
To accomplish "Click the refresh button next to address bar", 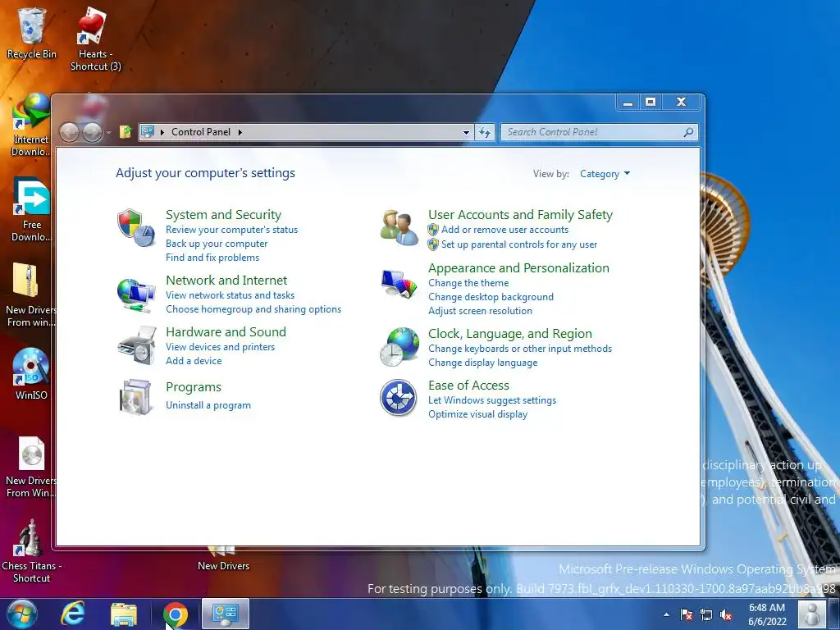I will [x=485, y=132].
